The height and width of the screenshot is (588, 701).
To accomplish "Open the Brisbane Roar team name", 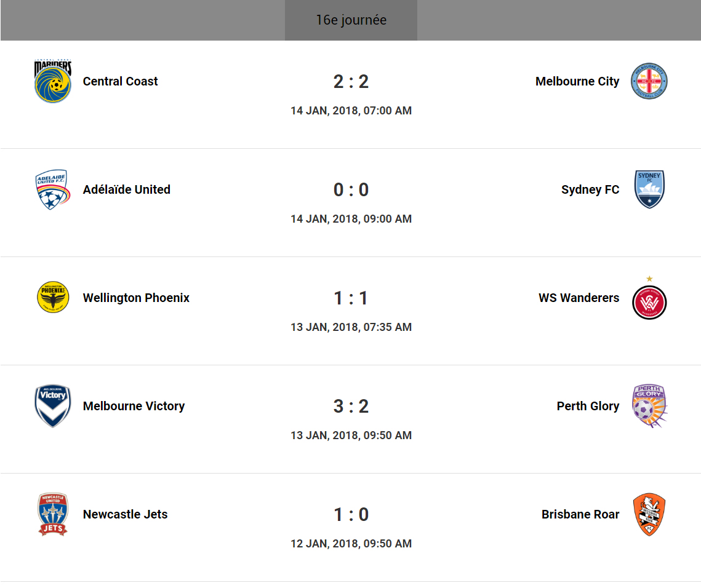I will [x=580, y=514].
